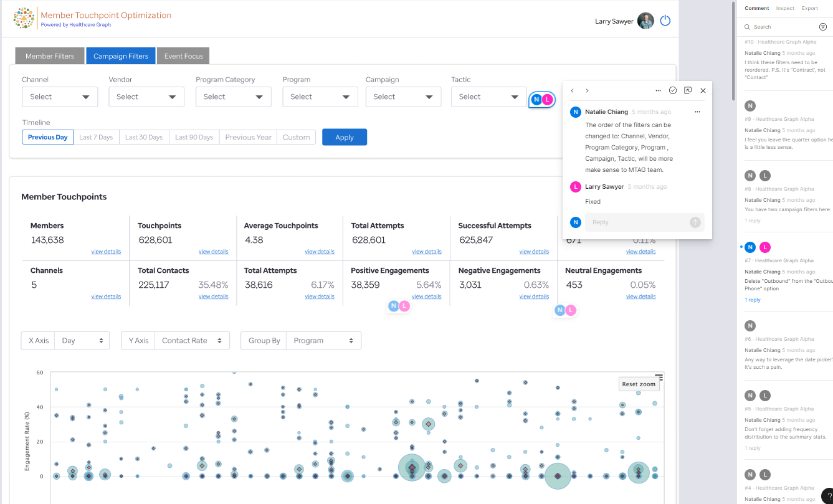833x504 pixels.
Task: Click the comment sidebar scrollbar
Action: (x=734, y=50)
